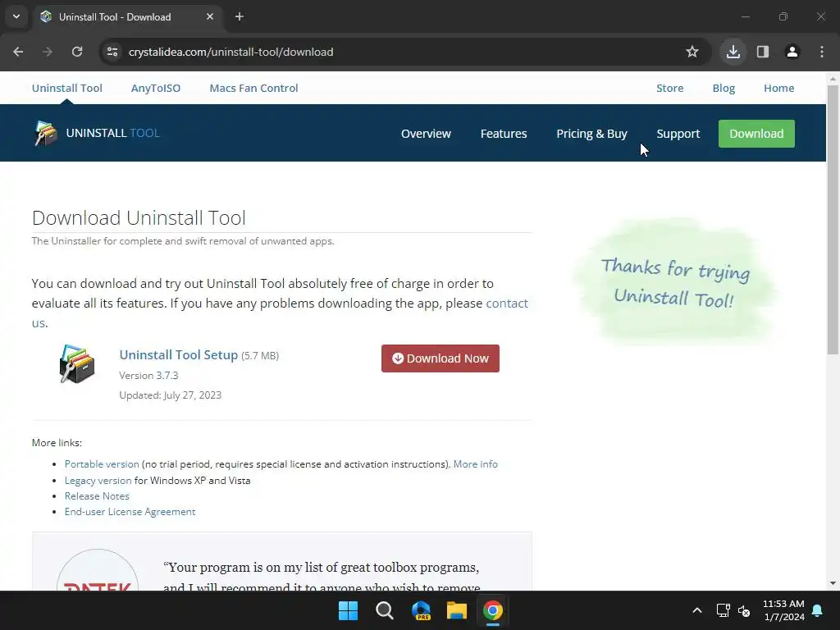
Task: Open the Features menu item
Action: point(504,134)
